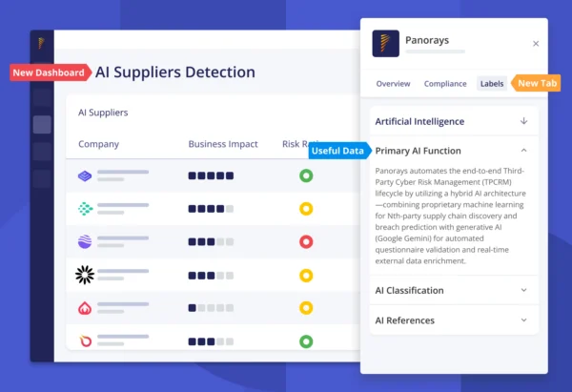This screenshot has width=572, height=392.
Task: Click the Primary AI Function heading
Action: click(x=419, y=151)
